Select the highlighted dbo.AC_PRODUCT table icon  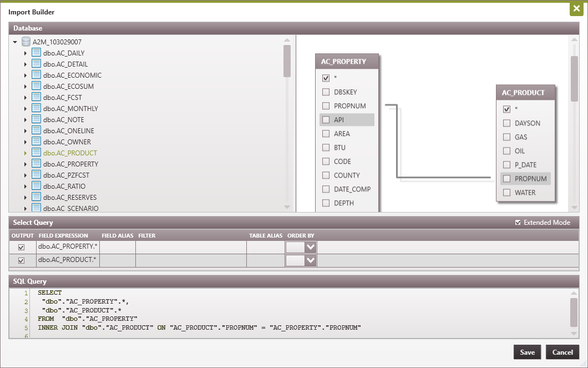[36, 153]
